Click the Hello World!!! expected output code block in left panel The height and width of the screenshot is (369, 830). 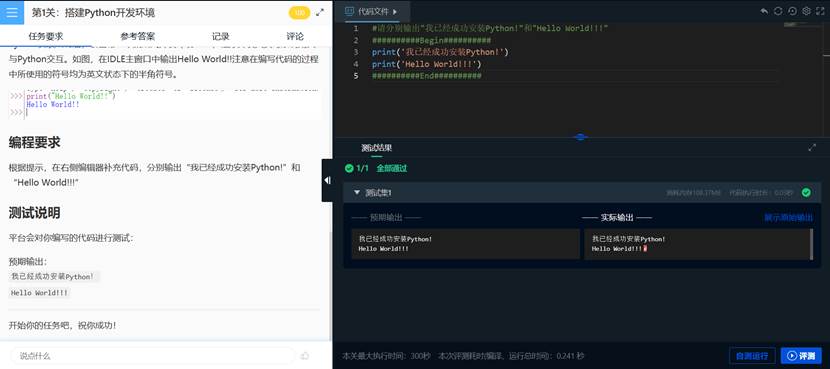(x=40, y=293)
